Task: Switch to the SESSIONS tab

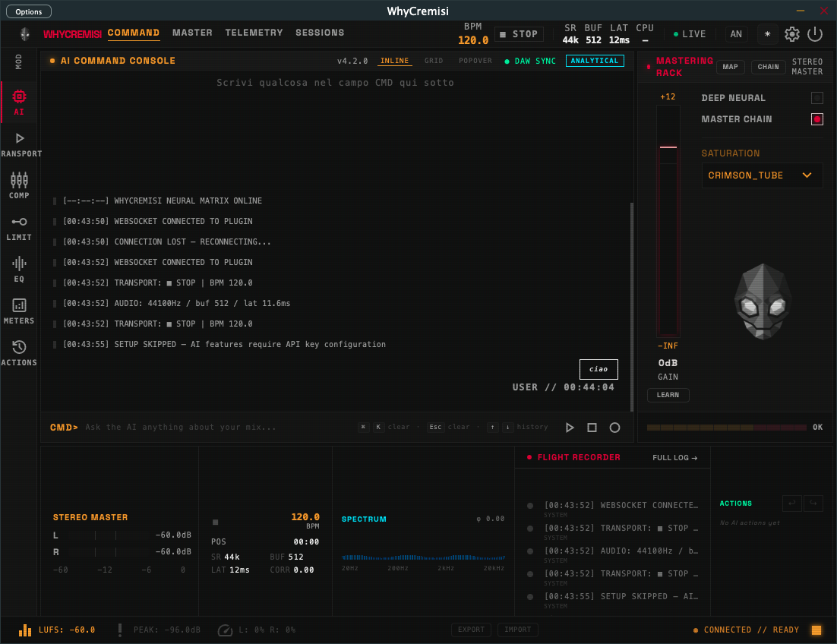Action: 320,33
